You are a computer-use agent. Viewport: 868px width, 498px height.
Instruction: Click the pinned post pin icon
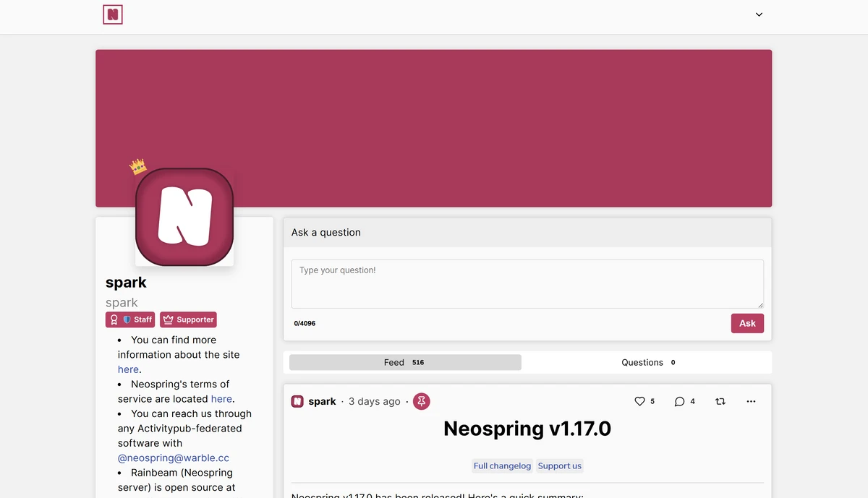[421, 401]
